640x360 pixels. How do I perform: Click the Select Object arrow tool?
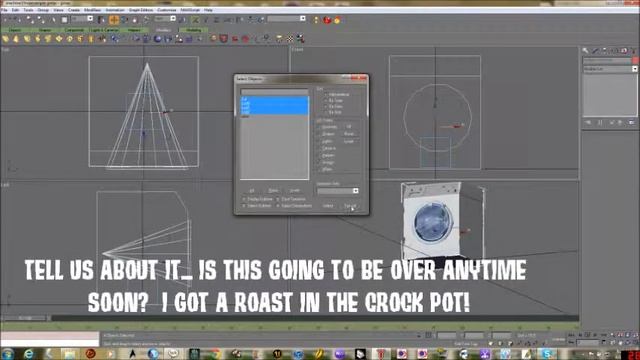pos(53,19)
